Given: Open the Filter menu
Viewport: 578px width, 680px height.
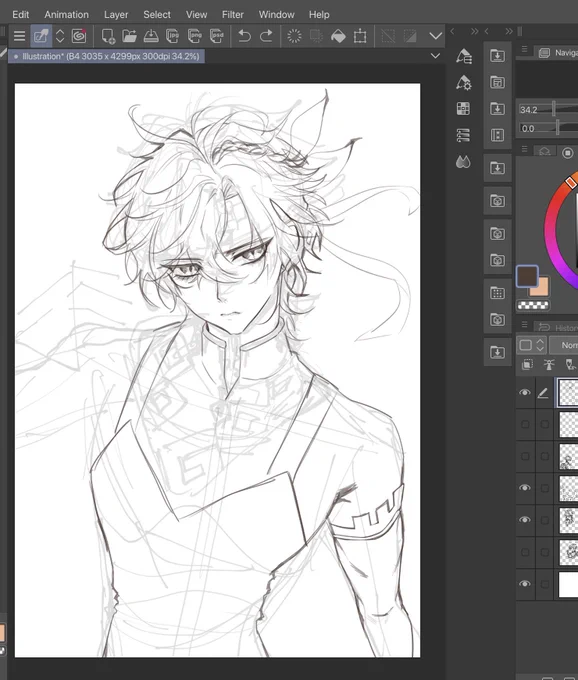Looking at the screenshot, I should pyautogui.click(x=233, y=14).
